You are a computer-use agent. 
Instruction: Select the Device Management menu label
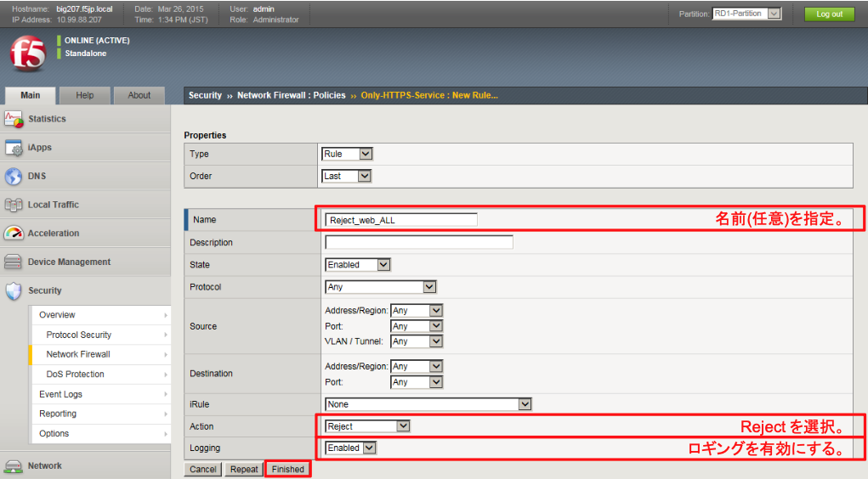pos(69,262)
